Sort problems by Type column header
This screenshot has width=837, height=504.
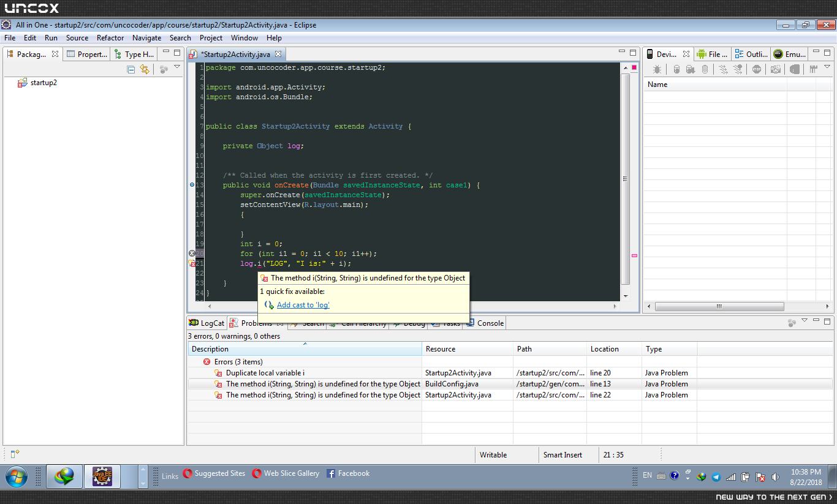pyautogui.click(x=669, y=349)
